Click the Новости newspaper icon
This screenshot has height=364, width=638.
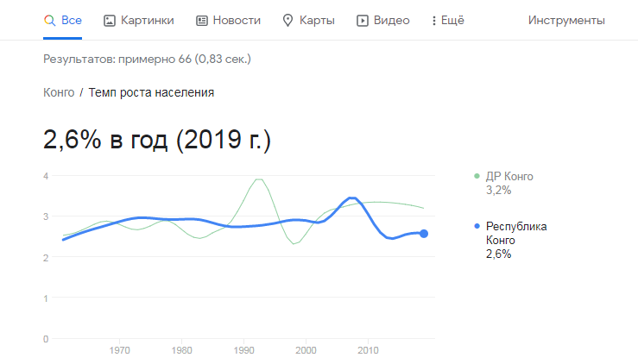tap(202, 21)
